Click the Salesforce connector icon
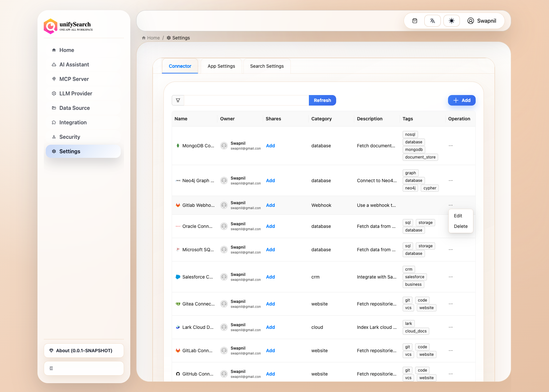This screenshot has height=392, width=549. pos(178,277)
